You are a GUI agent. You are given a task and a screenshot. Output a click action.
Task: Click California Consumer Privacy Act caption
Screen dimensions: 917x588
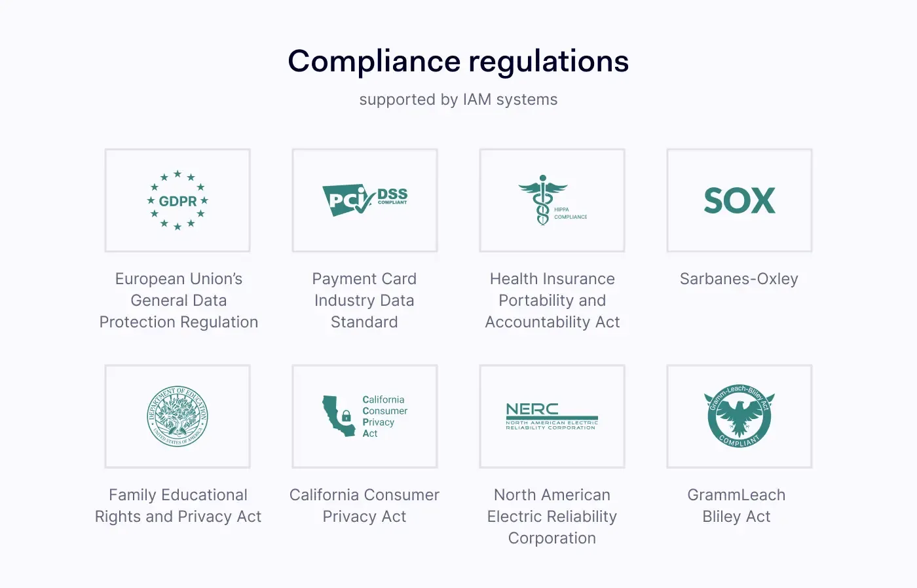click(x=364, y=505)
